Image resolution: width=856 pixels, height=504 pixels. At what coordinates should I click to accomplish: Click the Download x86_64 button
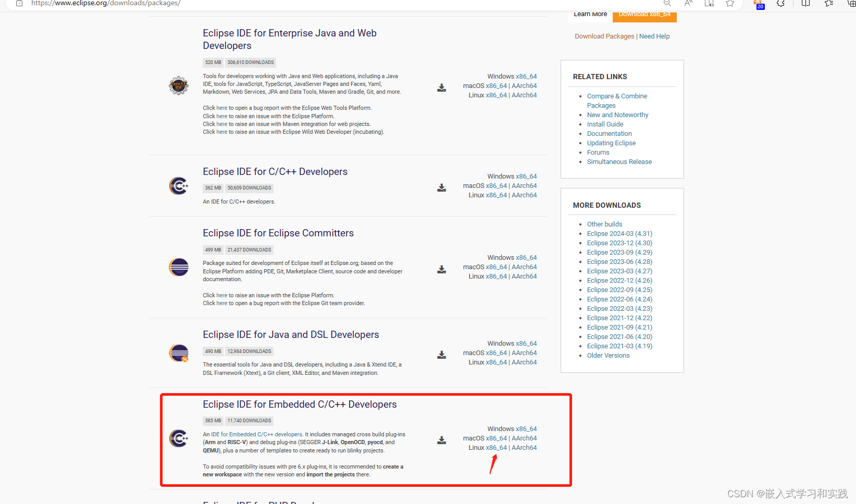pos(644,15)
